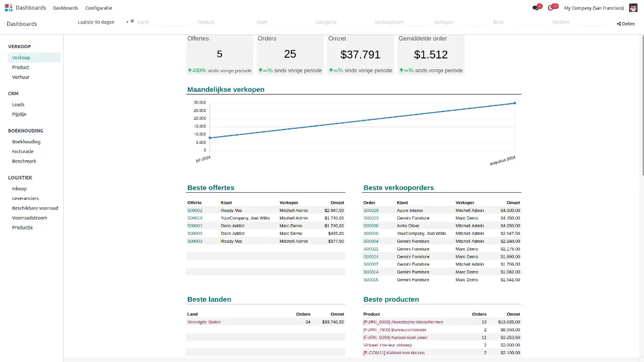The width and height of the screenshot is (644, 362).
Task: Select Verkoop dashboard in sidebar
Action: tap(34, 58)
